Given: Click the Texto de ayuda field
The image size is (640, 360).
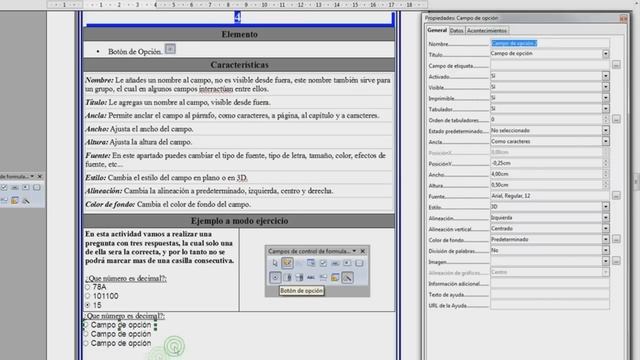Looking at the screenshot, I should pos(549,294).
